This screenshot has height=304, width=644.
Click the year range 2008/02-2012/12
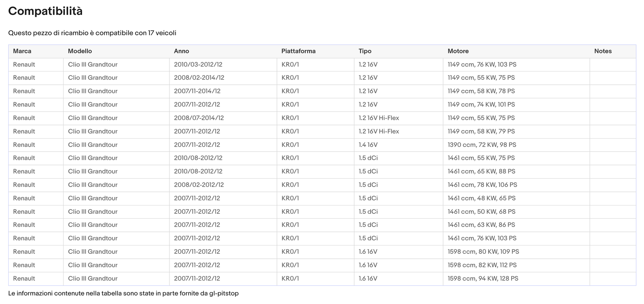pyautogui.click(x=199, y=185)
